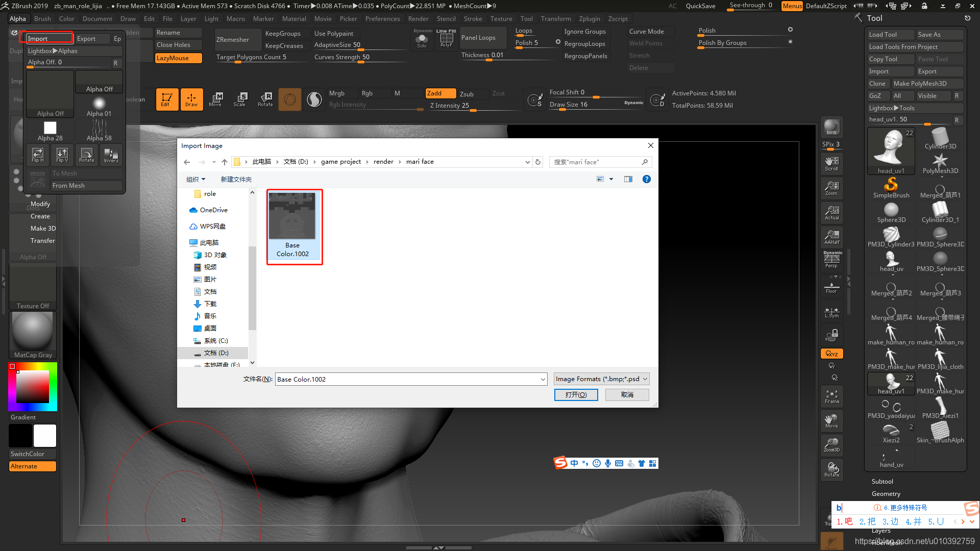Select 桌面 in the folder tree
Image resolution: width=980 pixels, height=551 pixels.
coord(210,329)
